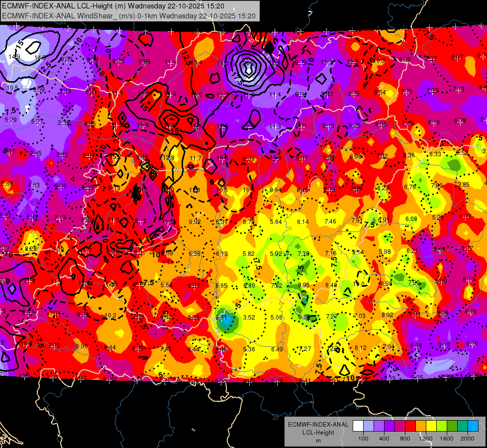487x448 pixels.
Task: Click the legend label 400
Action: coord(384,439)
